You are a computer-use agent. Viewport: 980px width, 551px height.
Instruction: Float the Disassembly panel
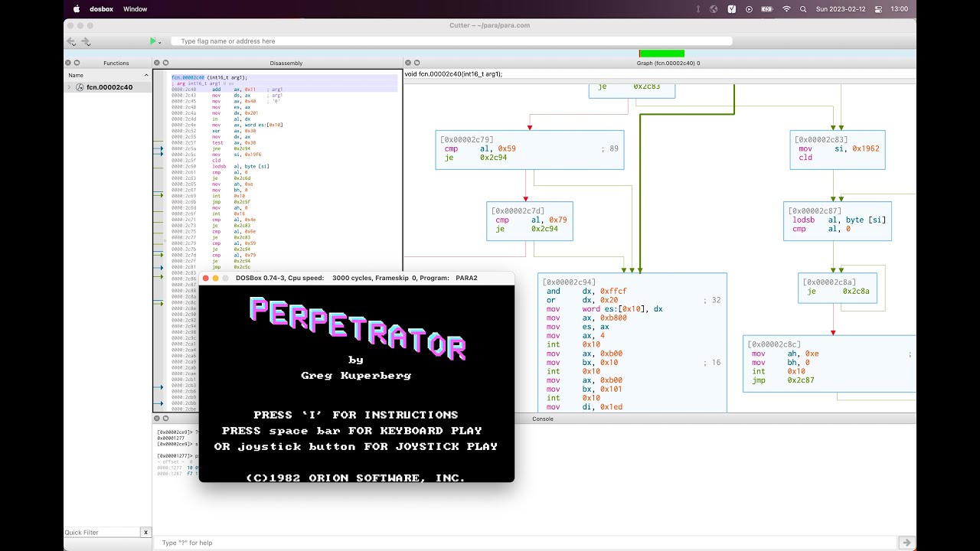tap(165, 63)
